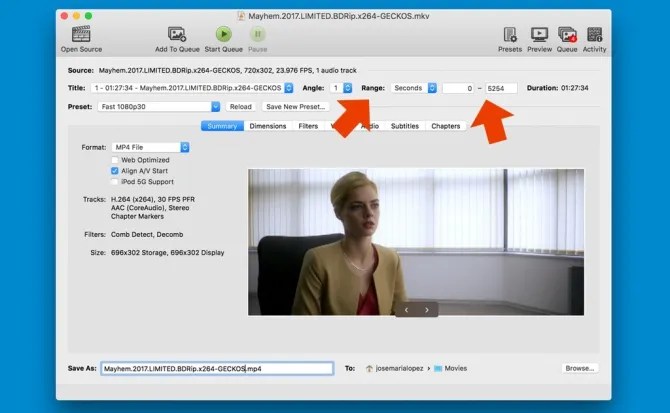This screenshot has width=670, height=413.
Task: Open the Title dropdown
Action: [192, 88]
